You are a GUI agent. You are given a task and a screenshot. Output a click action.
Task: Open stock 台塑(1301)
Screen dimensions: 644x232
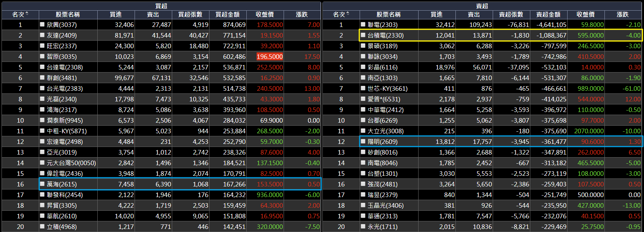coord(382,174)
